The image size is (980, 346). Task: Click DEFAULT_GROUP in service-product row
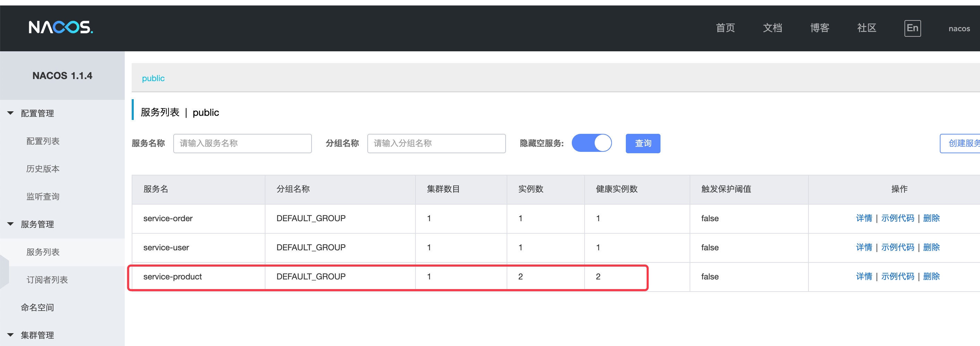[311, 277]
